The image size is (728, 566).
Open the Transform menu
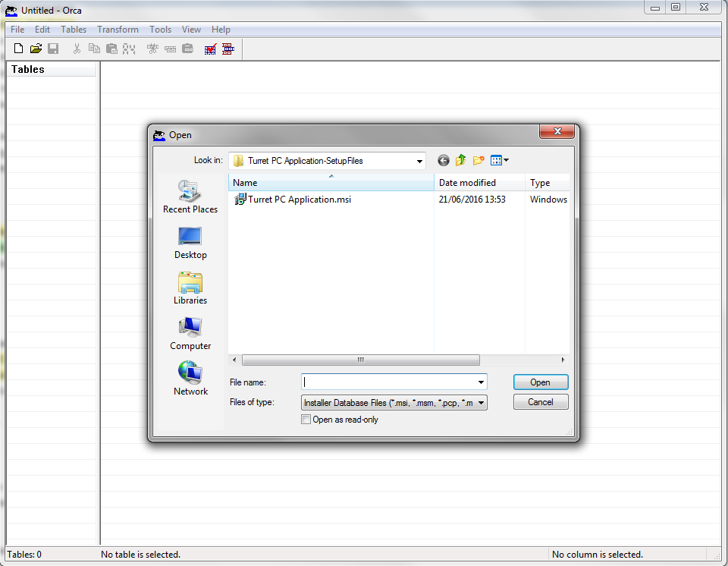click(118, 30)
